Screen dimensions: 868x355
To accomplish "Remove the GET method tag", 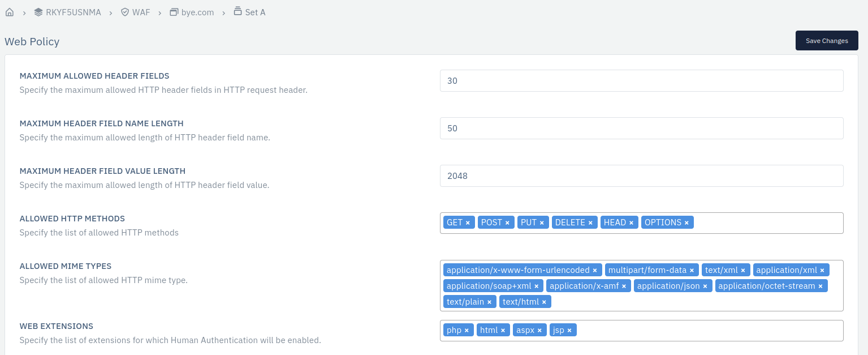I will pos(468,223).
